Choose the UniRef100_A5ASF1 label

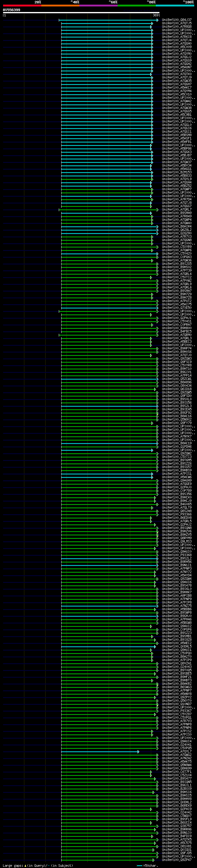click(x=177, y=139)
